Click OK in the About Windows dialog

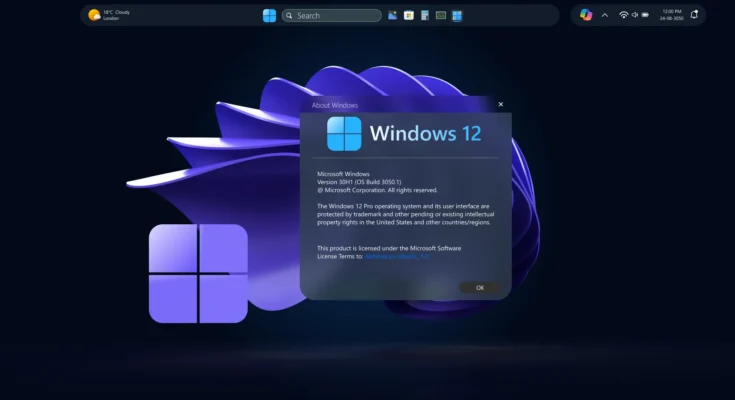(x=480, y=287)
